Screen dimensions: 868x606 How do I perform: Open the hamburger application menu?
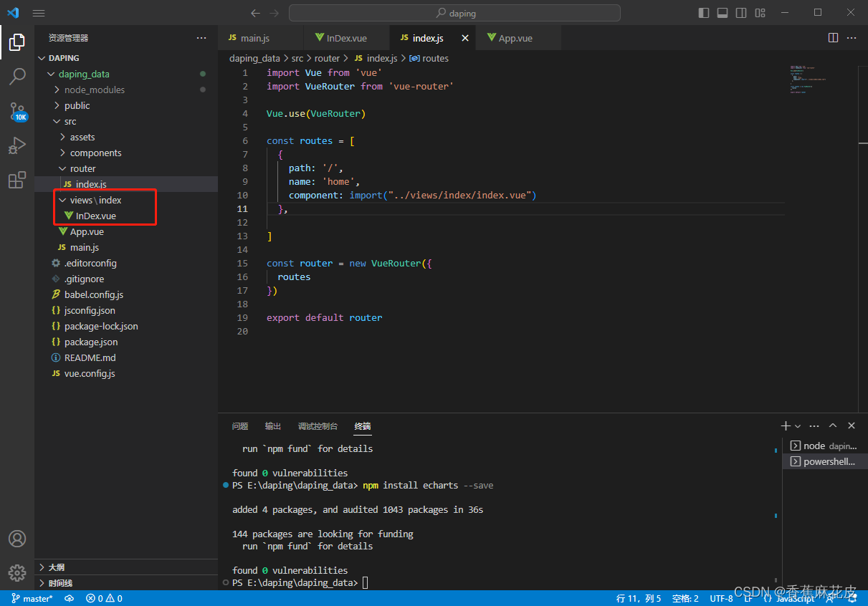pyautogui.click(x=39, y=13)
